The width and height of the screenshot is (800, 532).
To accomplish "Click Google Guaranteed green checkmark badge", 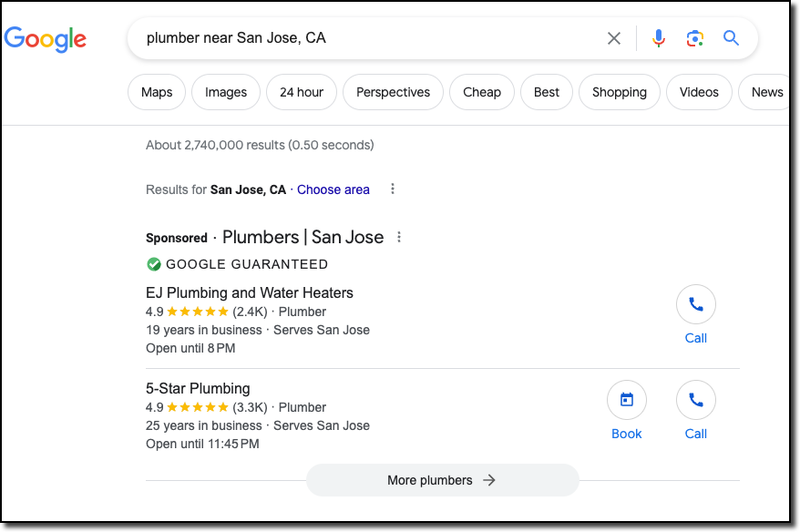I will tap(154, 264).
